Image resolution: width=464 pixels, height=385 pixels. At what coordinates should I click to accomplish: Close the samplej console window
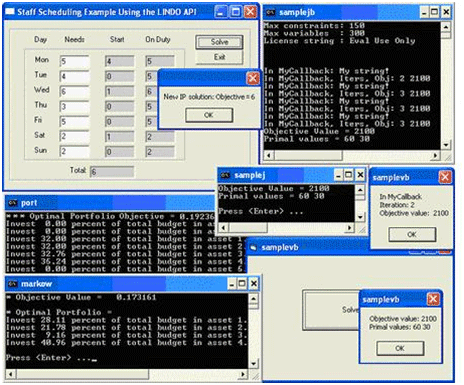360,175
